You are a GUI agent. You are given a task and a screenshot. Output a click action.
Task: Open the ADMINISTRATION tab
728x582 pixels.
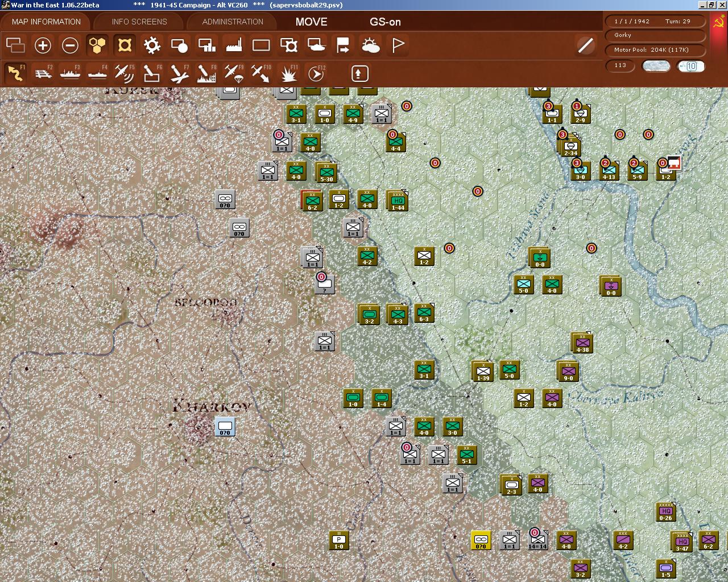coord(233,22)
